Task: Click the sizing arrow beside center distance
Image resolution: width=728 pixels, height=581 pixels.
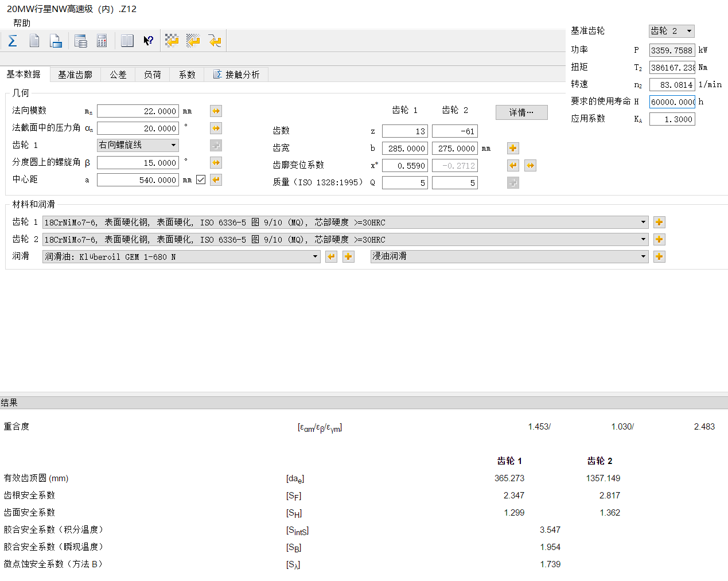Action: (216, 180)
